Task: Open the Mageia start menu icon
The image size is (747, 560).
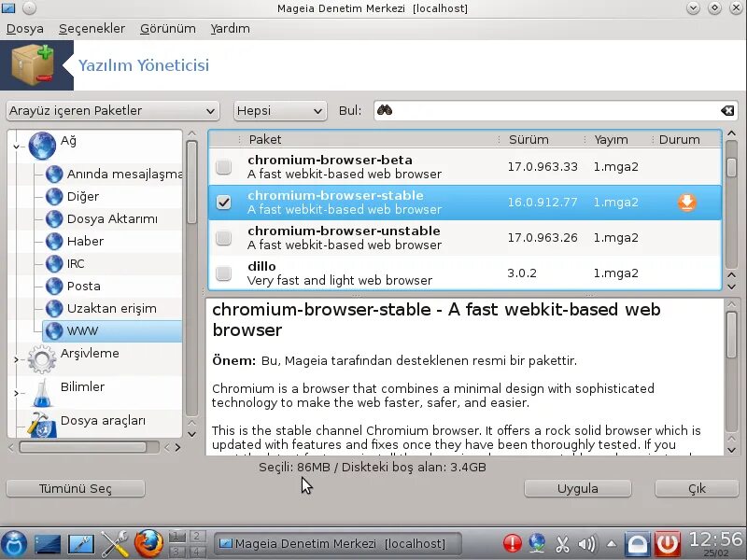Action: point(14,543)
